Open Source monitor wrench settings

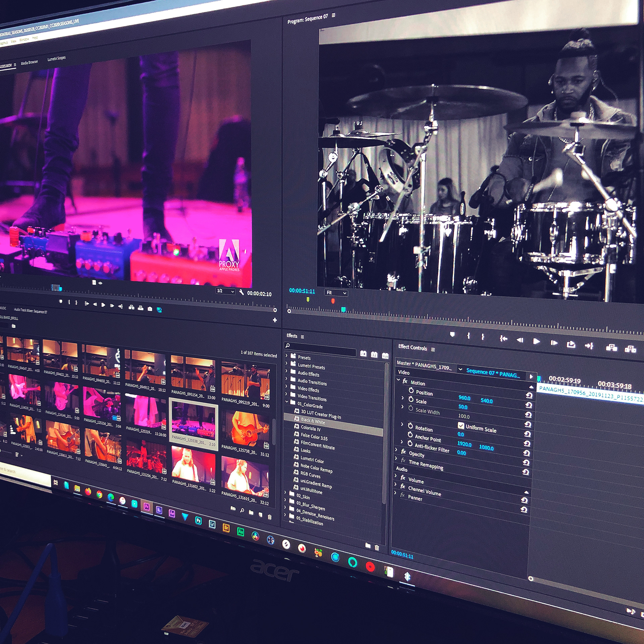[x=241, y=292]
